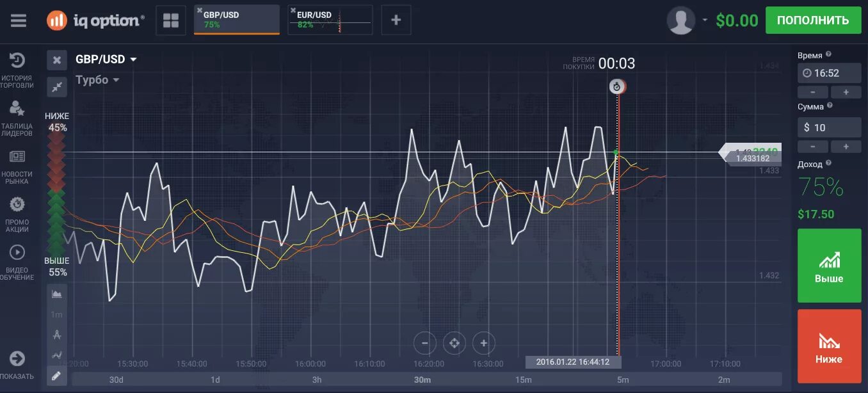Image resolution: width=868 pixels, height=393 pixels.
Task: Zoom in the chart with plus circle
Action: 484,343
